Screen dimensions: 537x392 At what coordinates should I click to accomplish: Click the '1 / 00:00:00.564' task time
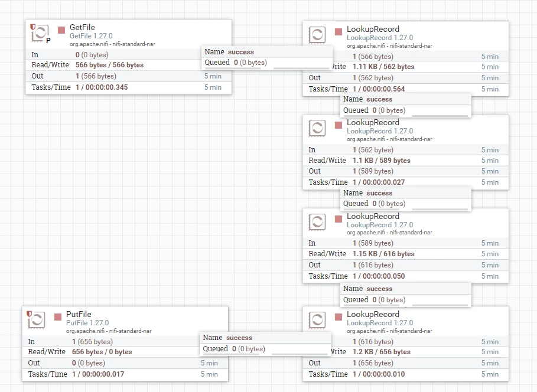point(379,89)
